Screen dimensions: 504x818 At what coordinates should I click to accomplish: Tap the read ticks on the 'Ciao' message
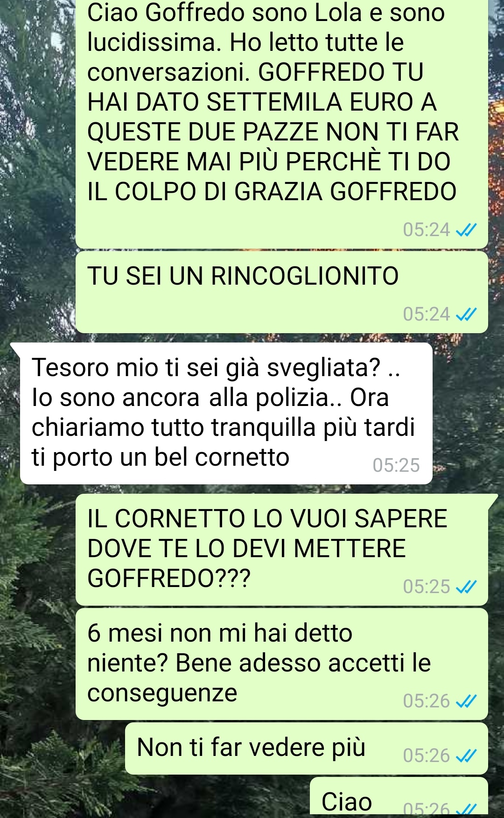point(466,809)
